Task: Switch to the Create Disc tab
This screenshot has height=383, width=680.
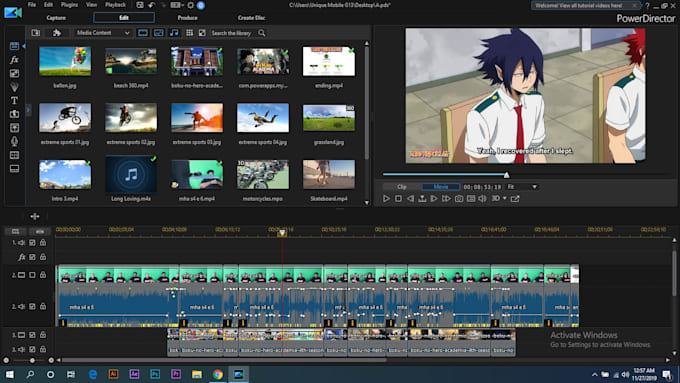Action: point(251,18)
